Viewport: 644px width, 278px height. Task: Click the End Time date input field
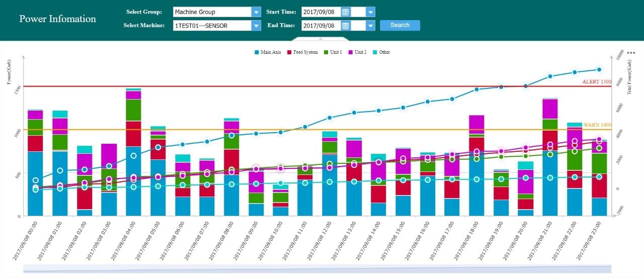[x=321, y=26]
